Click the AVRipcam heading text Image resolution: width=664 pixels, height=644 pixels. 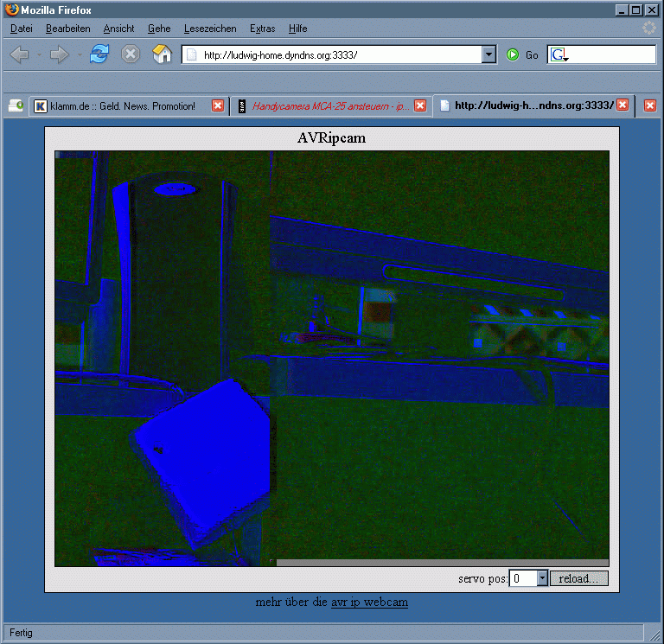pyautogui.click(x=332, y=138)
